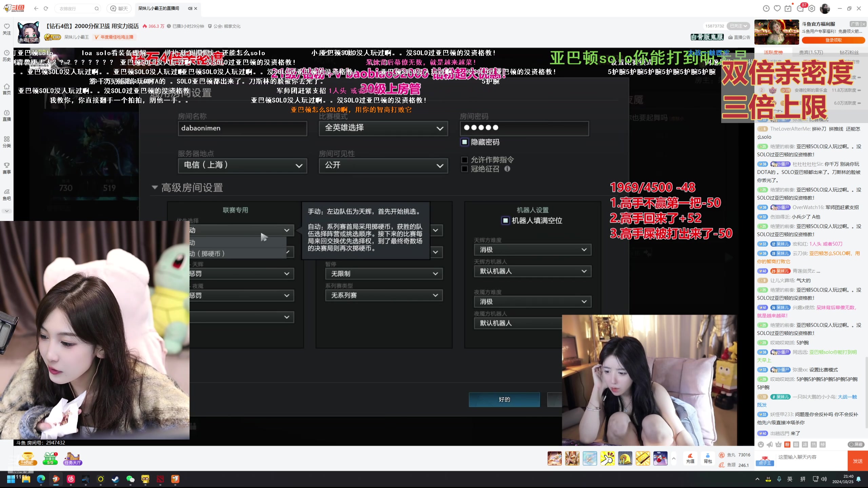This screenshot has width=868, height=488.
Task: Click the 好的 confirmation button
Action: (504, 399)
